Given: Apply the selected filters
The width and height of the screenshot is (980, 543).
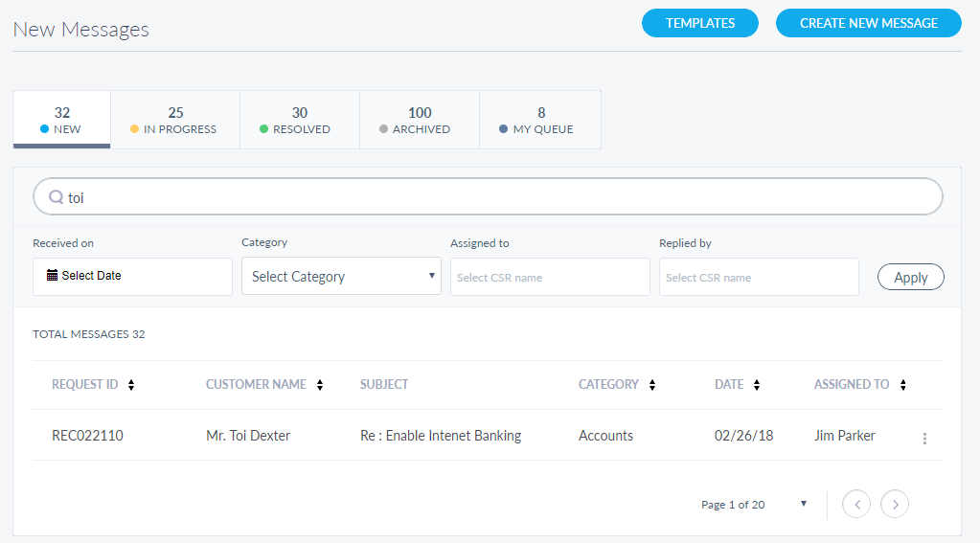Looking at the screenshot, I should click(910, 277).
